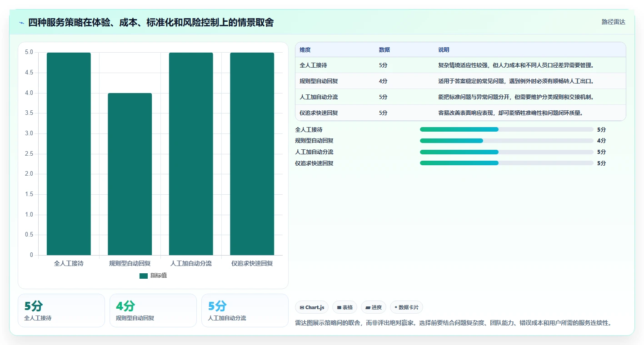Click the 4分 value in the table
Viewport: 644px width, 345px height.
point(383,81)
